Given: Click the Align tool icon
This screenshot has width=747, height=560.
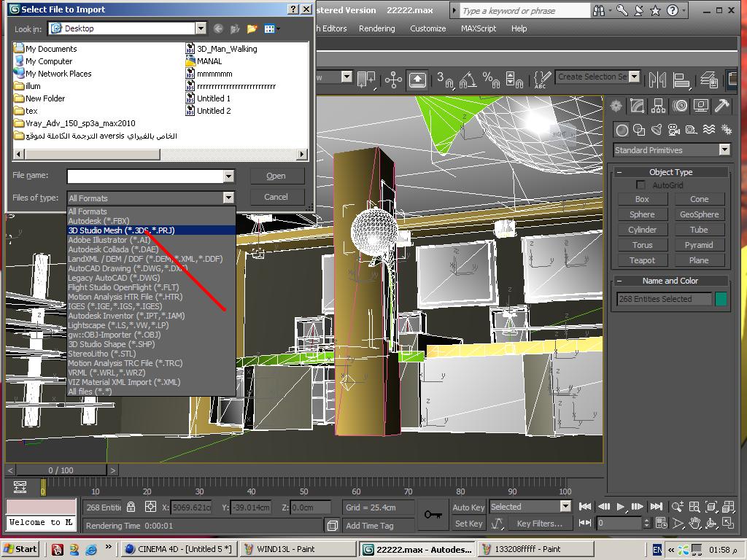Looking at the screenshot, I should (x=681, y=79).
